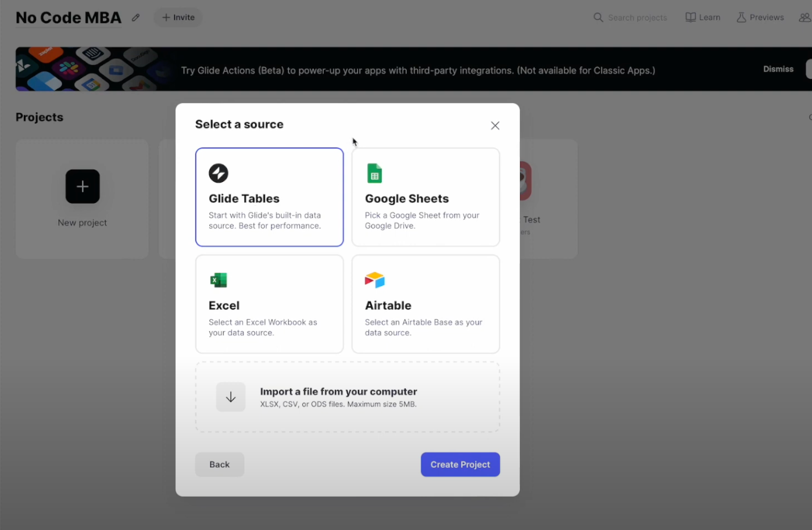The height and width of the screenshot is (530, 812).
Task: Import a file from your computer
Action: (x=348, y=397)
